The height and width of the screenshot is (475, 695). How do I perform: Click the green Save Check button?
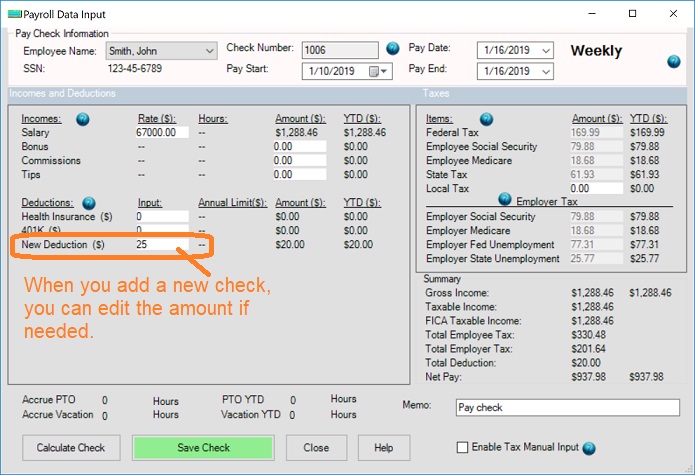click(x=203, y=447)
